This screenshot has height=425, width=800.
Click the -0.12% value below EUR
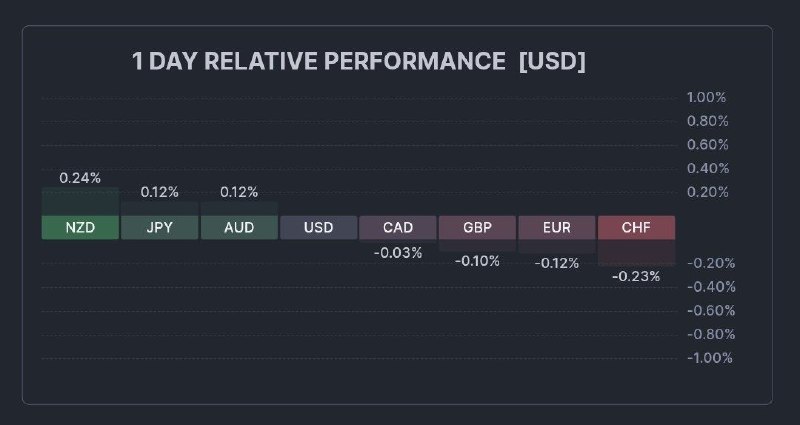pyautogui.click(x=557, y=263)
